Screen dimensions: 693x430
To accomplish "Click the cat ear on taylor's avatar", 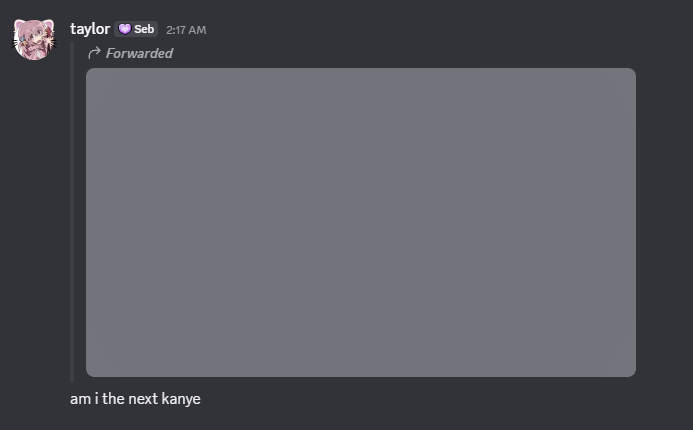I will point(21,25).
